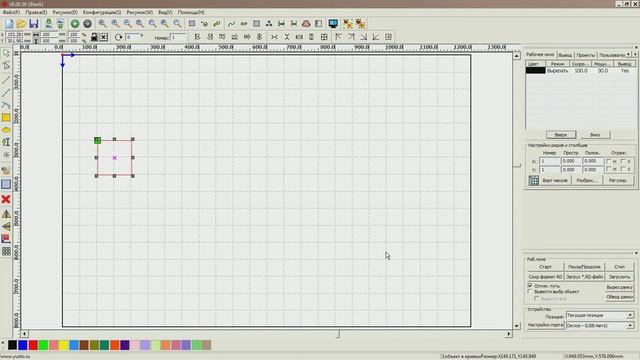Switch to the Пользователь tab
This screenshot has height=360, width=640.
[x=612, y=55]
